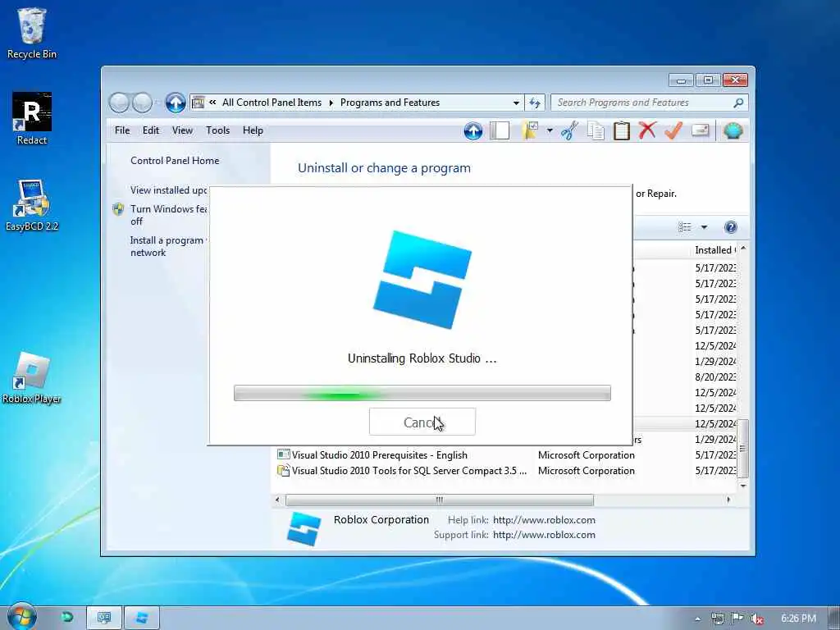This screenshot has width=840, height=630.
Task: Select the Redact desktop shortcut
Action: coord(32,118)
